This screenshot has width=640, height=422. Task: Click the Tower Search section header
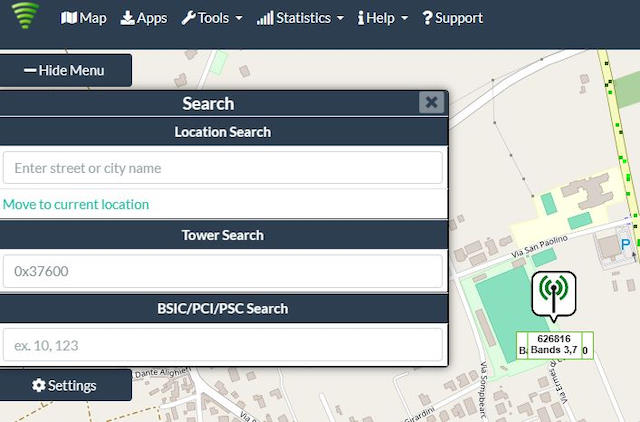222,235
